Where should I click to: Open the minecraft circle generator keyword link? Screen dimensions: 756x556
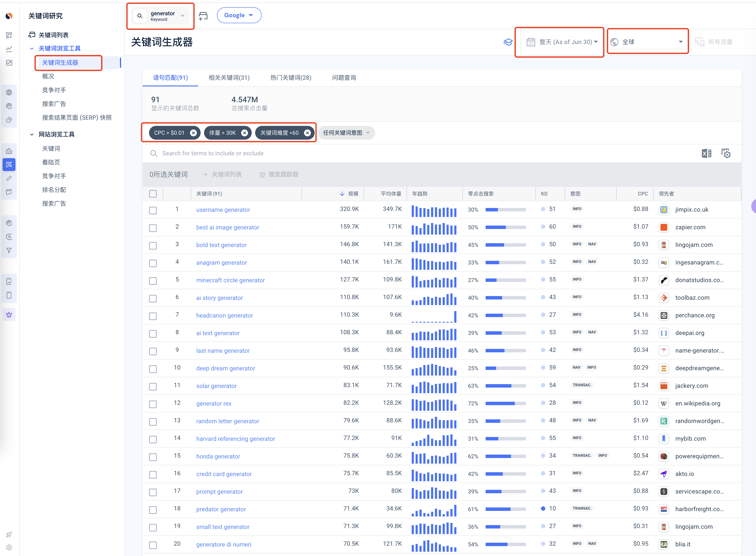230,280
